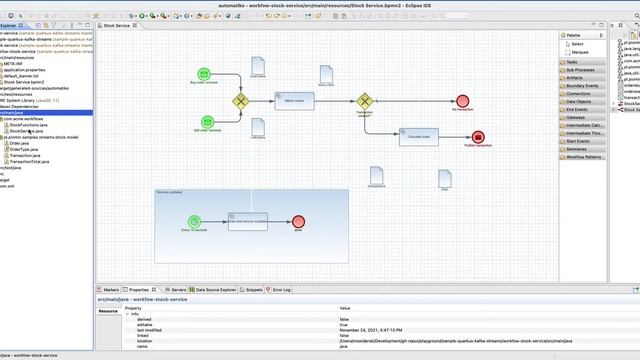Select the Buy order received start event

[x=204, y=74]
